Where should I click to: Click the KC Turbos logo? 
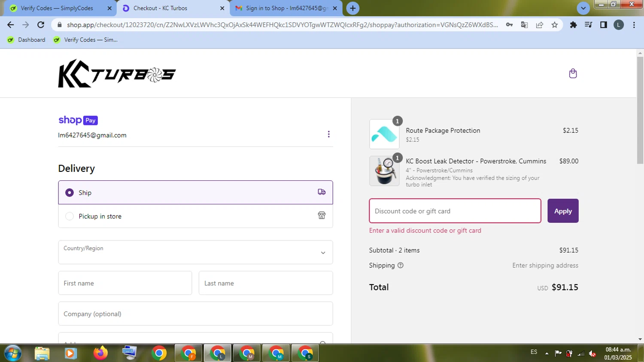[117, 73]
